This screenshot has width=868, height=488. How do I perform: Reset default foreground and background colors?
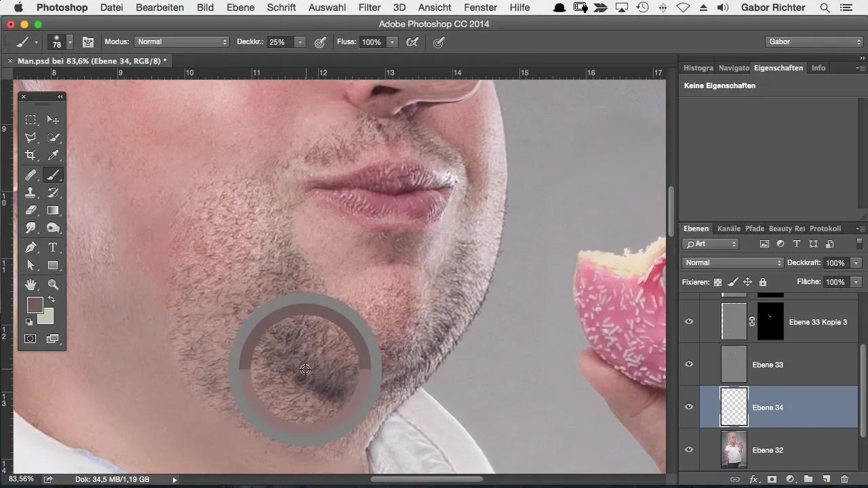click(x=29, y=322)
